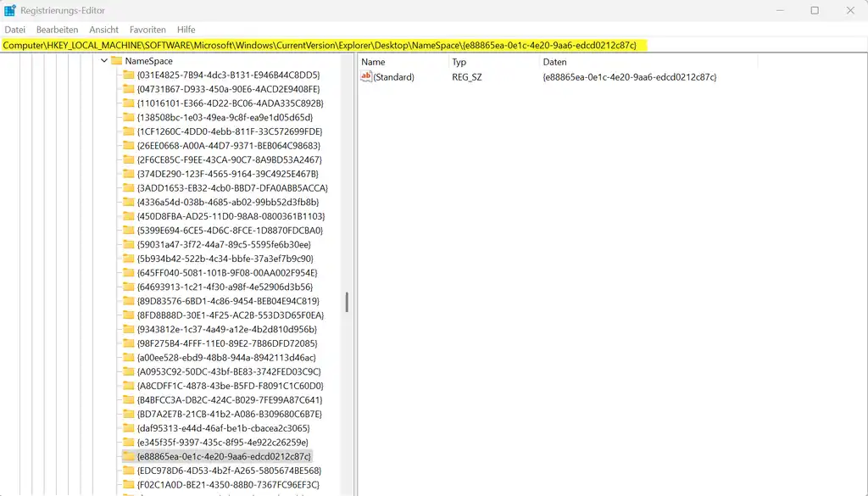Select the (Standard) value name

393,77
